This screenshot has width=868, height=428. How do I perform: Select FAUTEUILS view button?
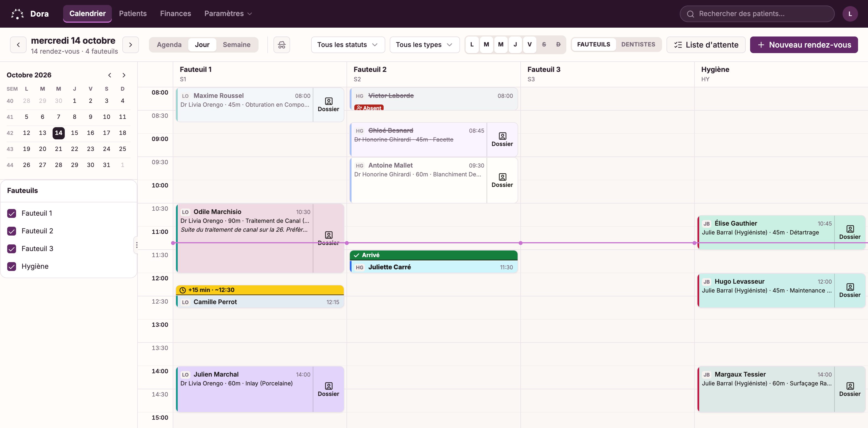coord(593,45)
